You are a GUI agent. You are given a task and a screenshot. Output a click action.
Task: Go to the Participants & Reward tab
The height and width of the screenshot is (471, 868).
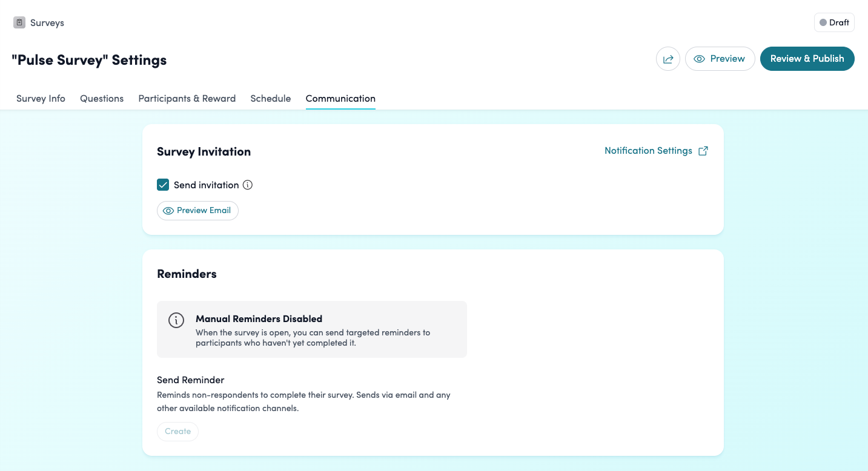point(187,99)
